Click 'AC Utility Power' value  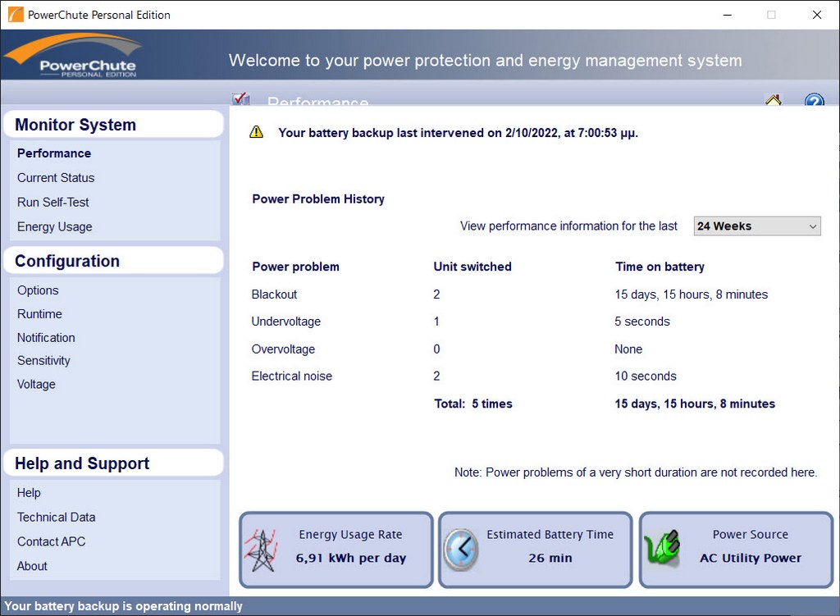pyautogui.click(x=751, y=558)
